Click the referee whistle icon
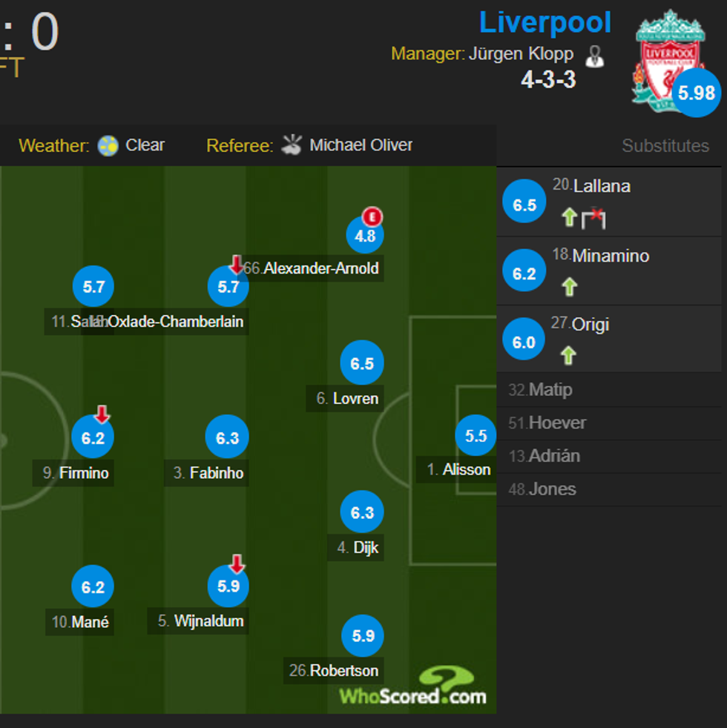This screenshot has height=728, width=727. click(292, 145)
